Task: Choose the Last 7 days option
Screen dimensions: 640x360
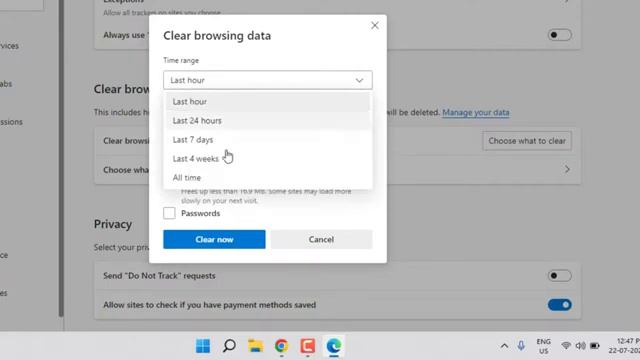Action: pyautogui.click(x=268, y=140)
